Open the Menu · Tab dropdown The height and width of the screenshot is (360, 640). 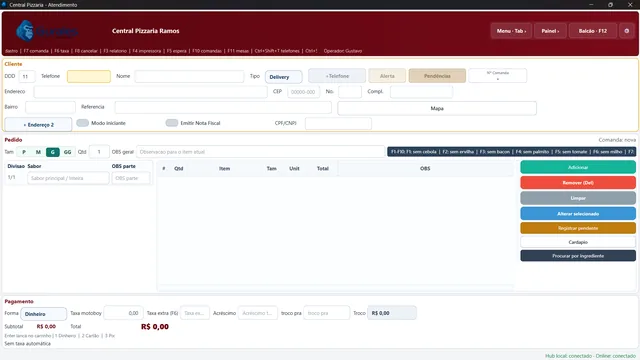(x=511, y=31)
